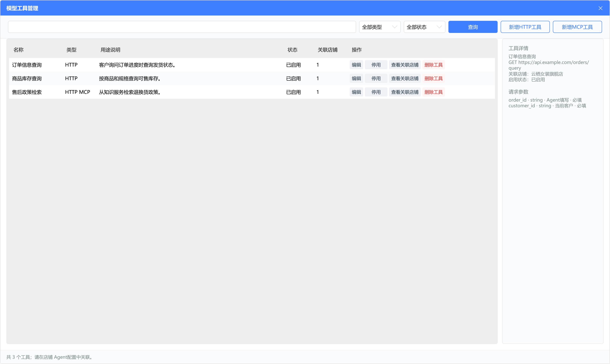
Task: Delete the 售后政策检索 tool
Action: [433, 92]
